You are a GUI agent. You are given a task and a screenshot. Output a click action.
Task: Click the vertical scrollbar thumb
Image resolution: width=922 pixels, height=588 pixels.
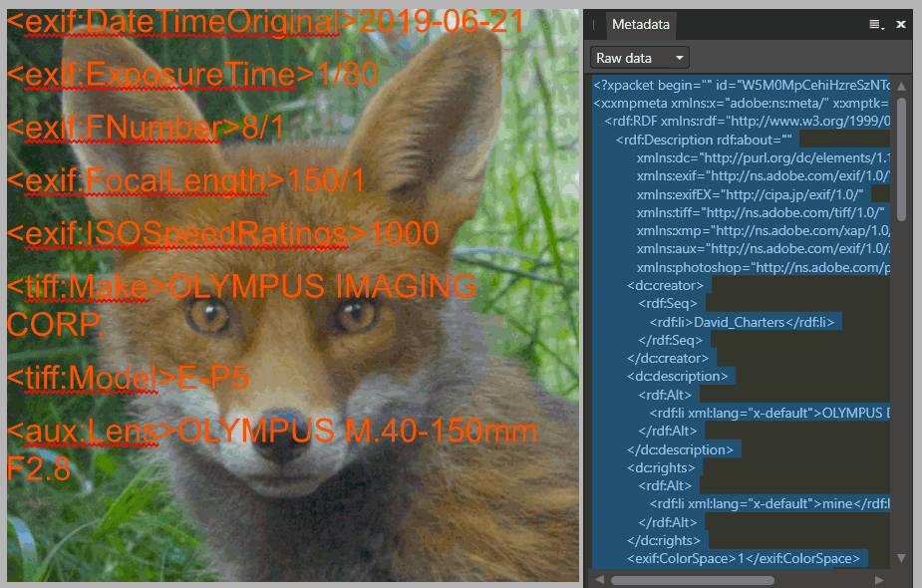click(x=901, y=157)
